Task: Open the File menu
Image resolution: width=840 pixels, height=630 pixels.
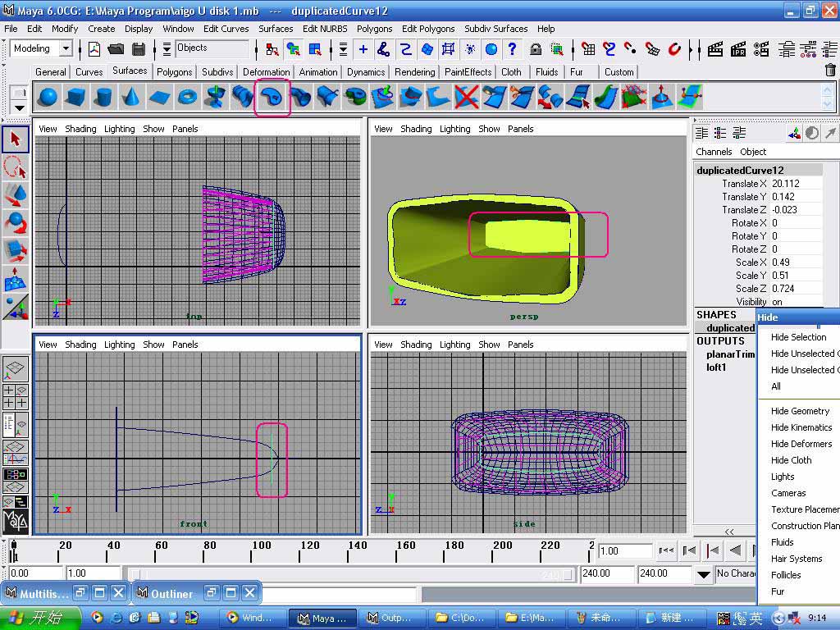Action: (x=11, y=29)
